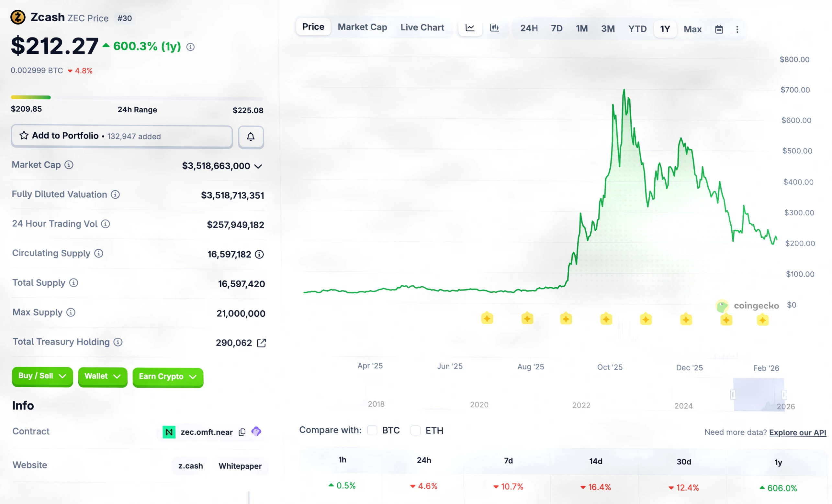Viewport: 832px width, 504px height.
Task: Open Total Treasury Holding info icon
Action: point(118,342)
